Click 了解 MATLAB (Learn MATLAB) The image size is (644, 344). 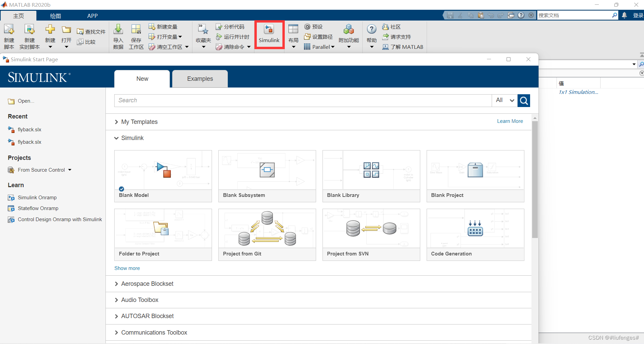403,47
